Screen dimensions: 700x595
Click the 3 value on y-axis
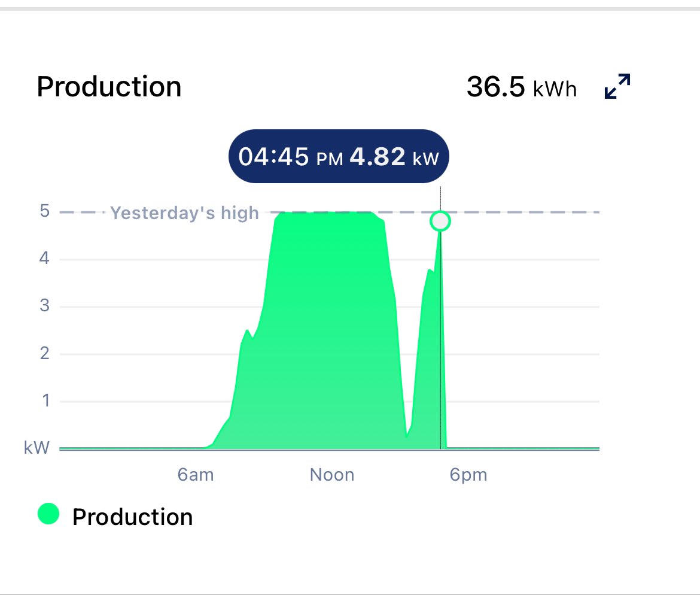coord(45,305)
